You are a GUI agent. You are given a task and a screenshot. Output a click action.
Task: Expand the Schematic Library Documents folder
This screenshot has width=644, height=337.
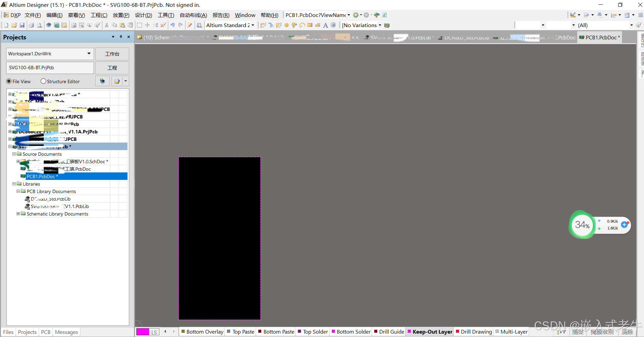18,213
